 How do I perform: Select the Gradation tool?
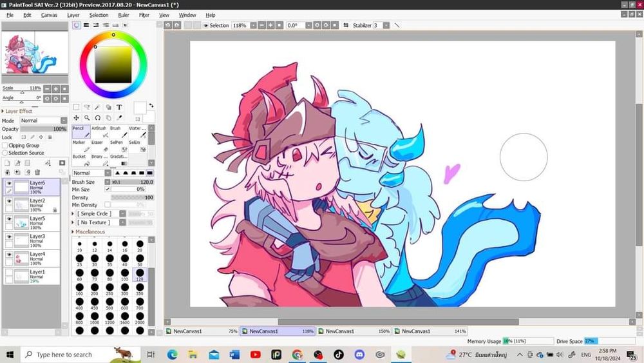(118, 160)
